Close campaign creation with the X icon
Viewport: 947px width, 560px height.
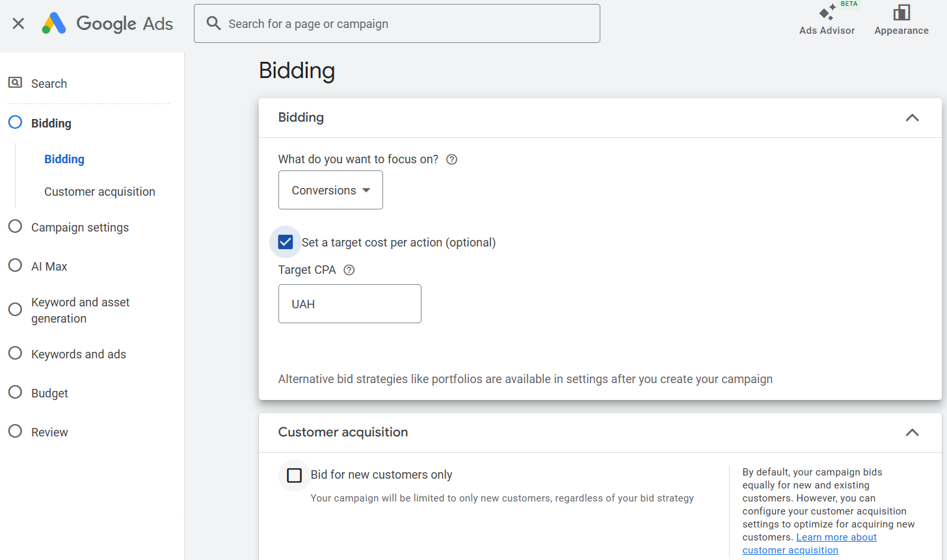click(x=18, y=23)
